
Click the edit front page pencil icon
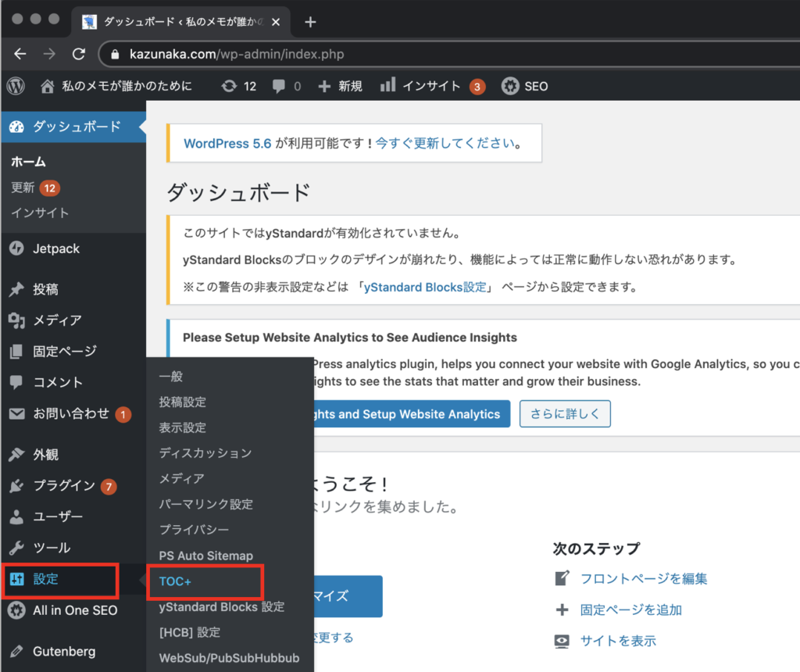click(562, 578)
